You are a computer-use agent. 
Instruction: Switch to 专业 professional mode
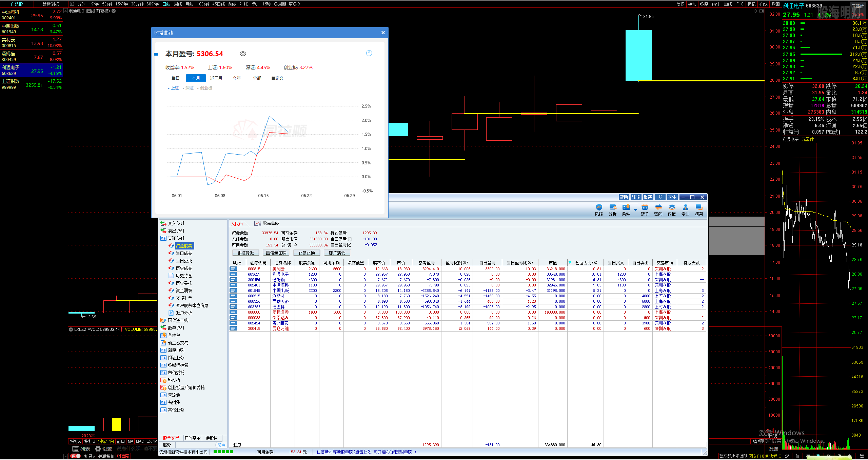coord(685,210)
